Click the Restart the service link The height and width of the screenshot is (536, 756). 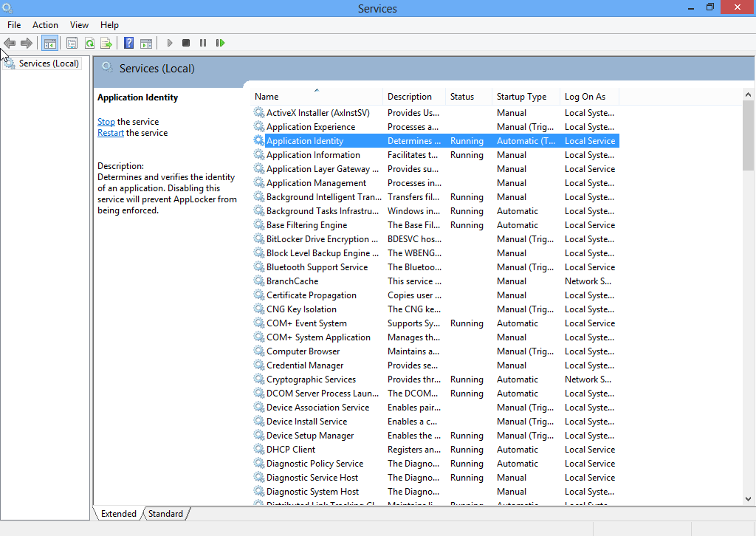coord(111,133)
